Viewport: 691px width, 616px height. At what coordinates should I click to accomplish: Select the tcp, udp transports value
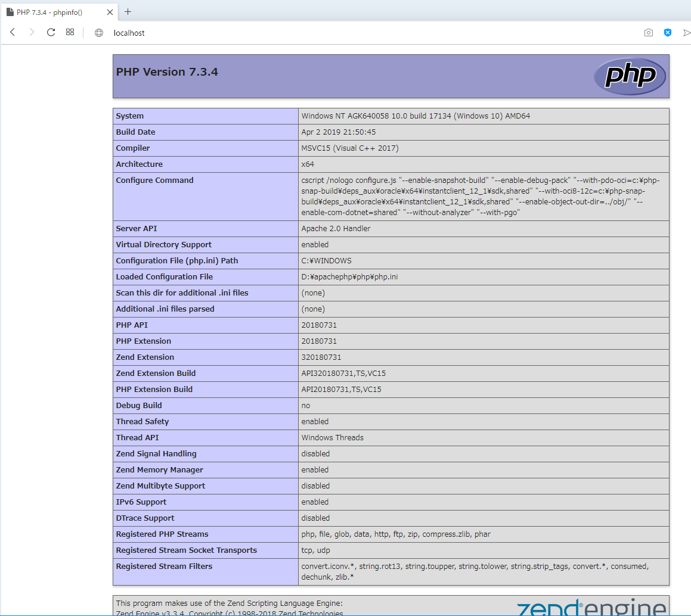tap(315, 550)
